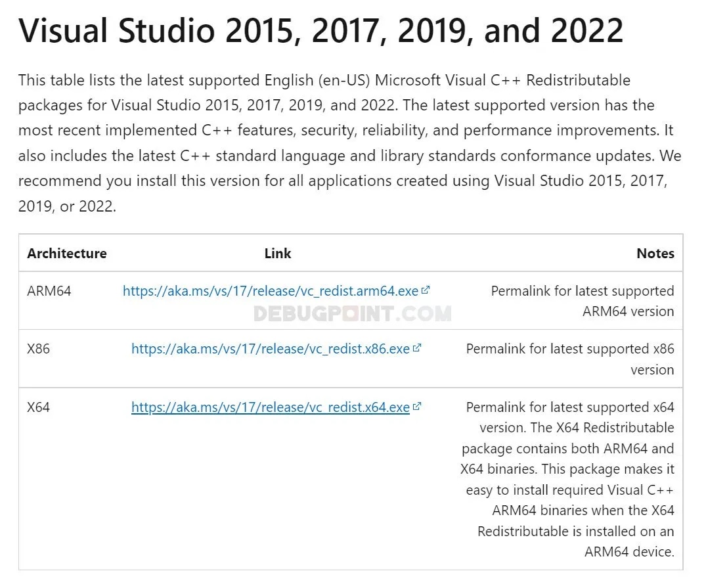Click the Link column header
This screenshot has width=706, height=588.
click(x=277, y=253)
